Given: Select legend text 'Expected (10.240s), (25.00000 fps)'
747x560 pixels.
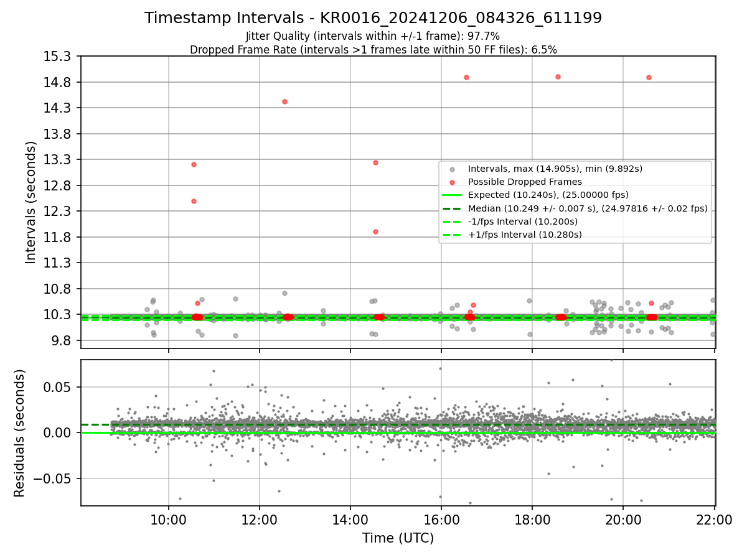Looking at the screenshot, I should tap(548, 195).
